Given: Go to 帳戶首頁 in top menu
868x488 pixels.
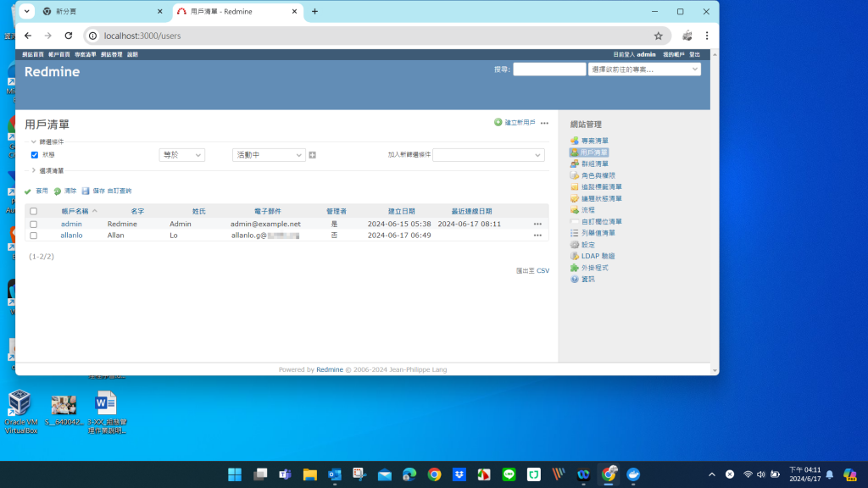Looking at the screenshot, I should click(59, 54).
